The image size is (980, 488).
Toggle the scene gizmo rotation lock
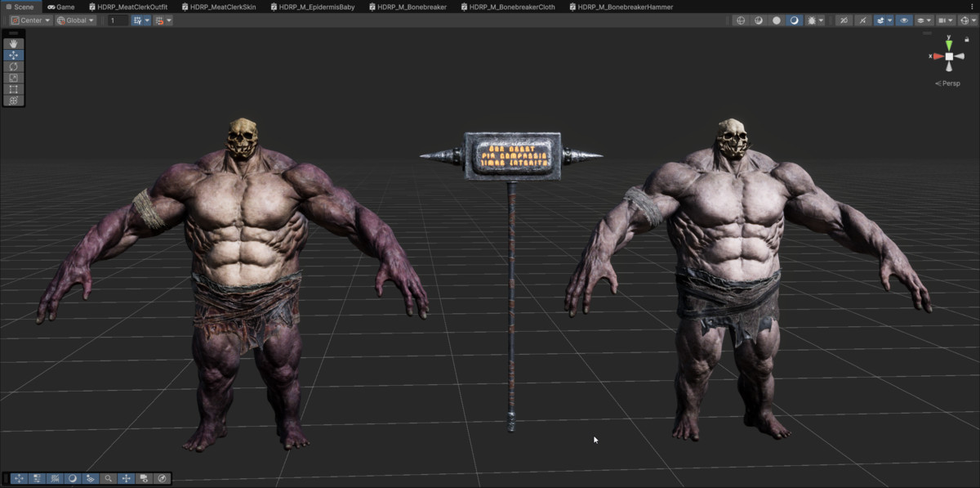[967, 39]
